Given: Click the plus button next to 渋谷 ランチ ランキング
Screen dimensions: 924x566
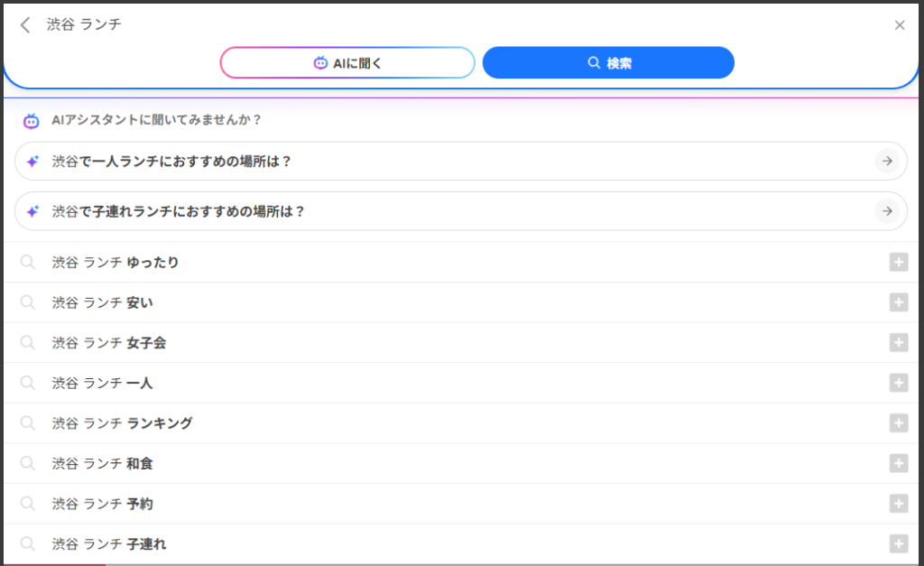Looking at the screenshot, I should [x=898, y=422].
